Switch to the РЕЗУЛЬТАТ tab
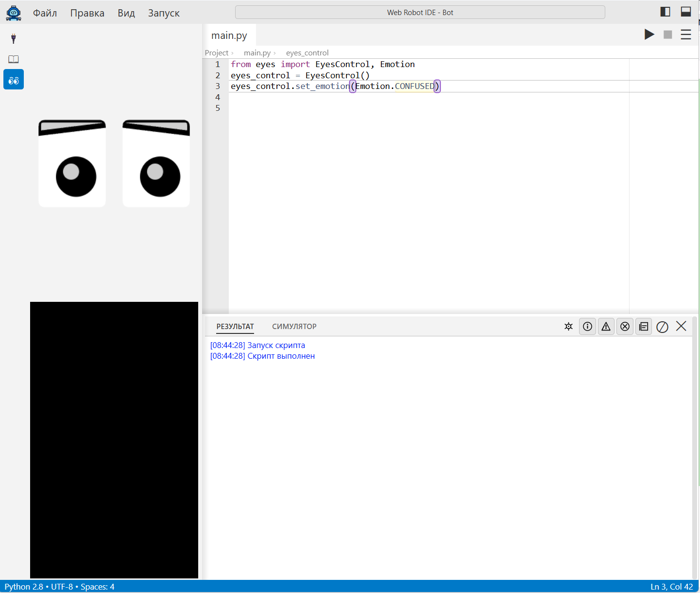This screenshot has width=700, height=593. (x=235, y=327)
